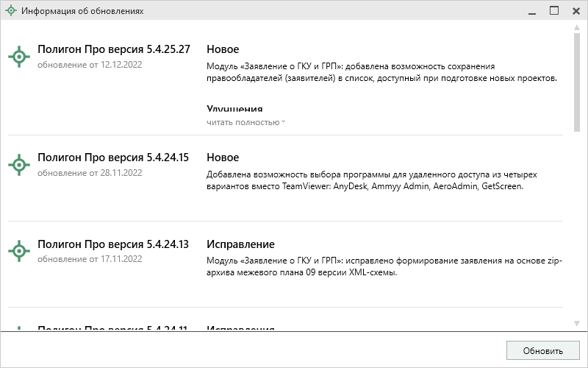Click the Новое heading for version 5.4.24.15
This screenshot has width=588, height=368.
click(x=223, y=158)
